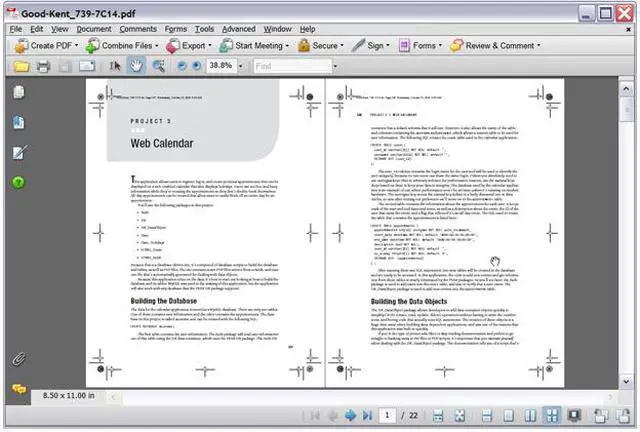Click the Zoom In plus button
The width and height of the screenshot is (640, 432).
click(x=197, y=66)
